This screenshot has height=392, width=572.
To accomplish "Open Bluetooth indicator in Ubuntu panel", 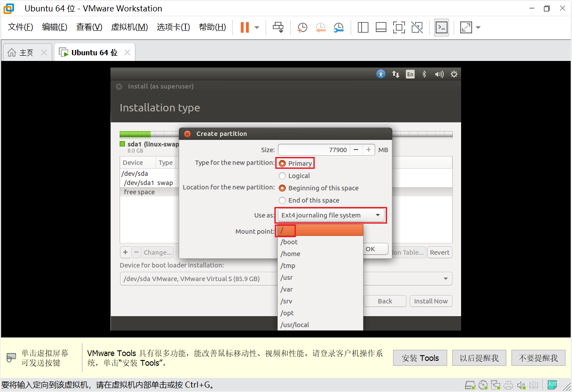I will coord(424,74).
